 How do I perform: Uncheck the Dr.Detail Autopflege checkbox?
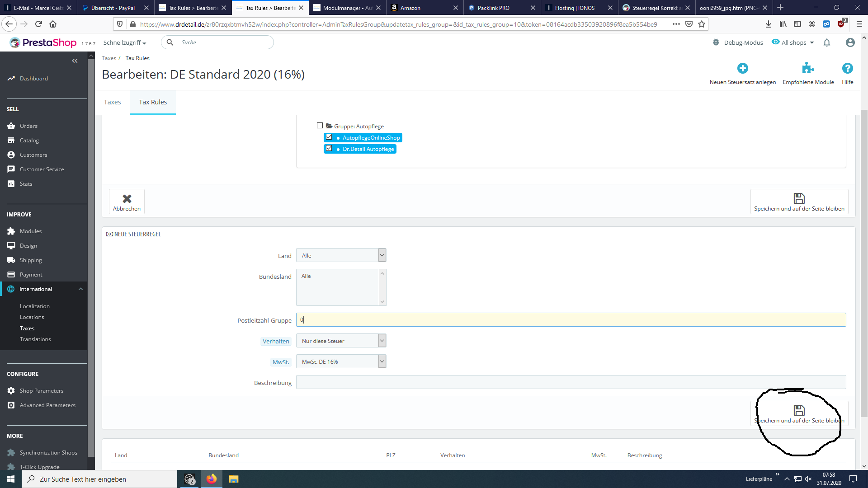tap(329, 148)
